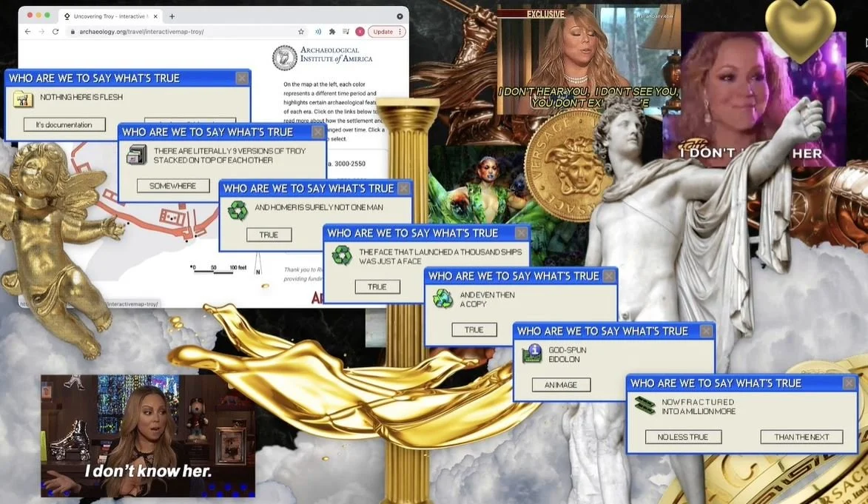Screen dimensions: 868x504
Task: Toggle the bookmark star in the address bar
Action: tap(300, 31)
